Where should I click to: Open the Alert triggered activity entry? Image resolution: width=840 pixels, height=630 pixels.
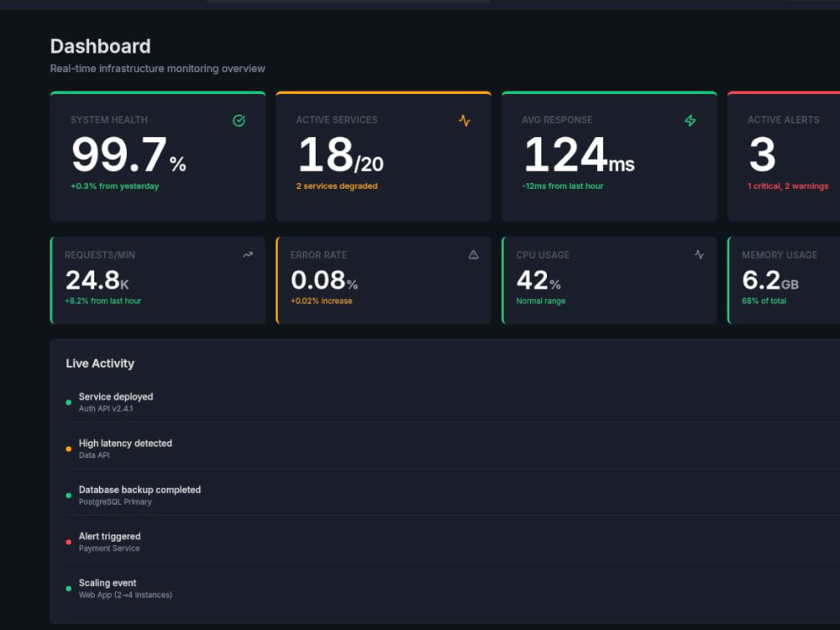pos(453,542)
